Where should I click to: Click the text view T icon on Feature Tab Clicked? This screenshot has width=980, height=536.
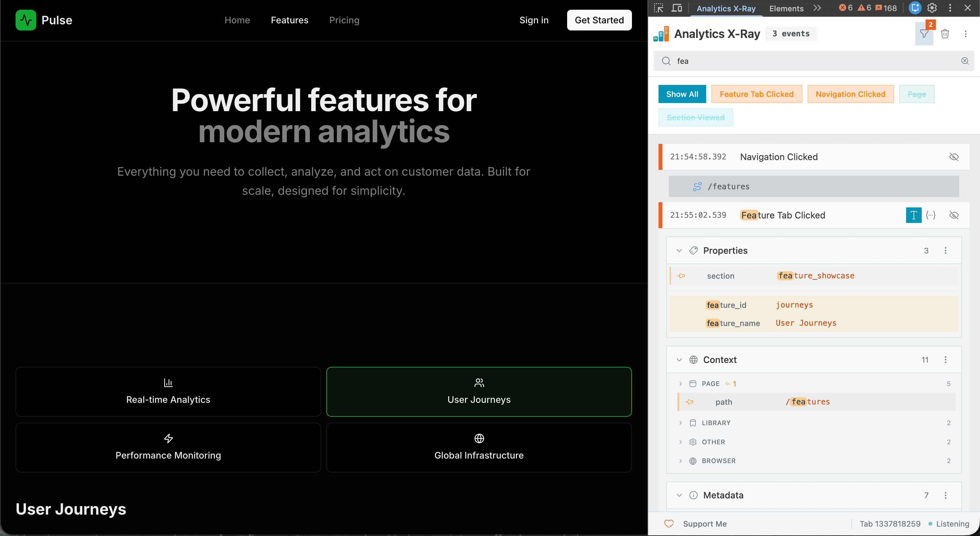point(914,215)
